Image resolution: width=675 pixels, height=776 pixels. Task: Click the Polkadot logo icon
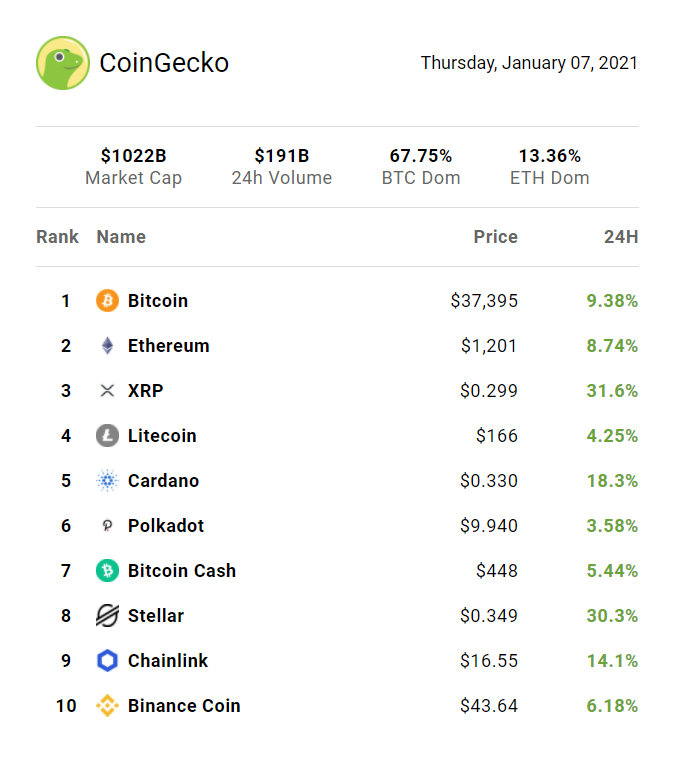tap(107, 526)
